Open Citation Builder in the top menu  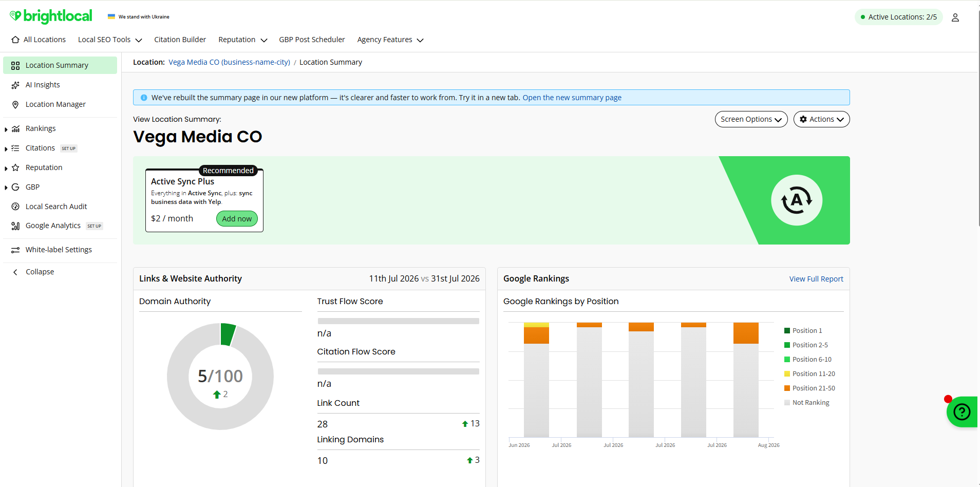coord(180,40)
